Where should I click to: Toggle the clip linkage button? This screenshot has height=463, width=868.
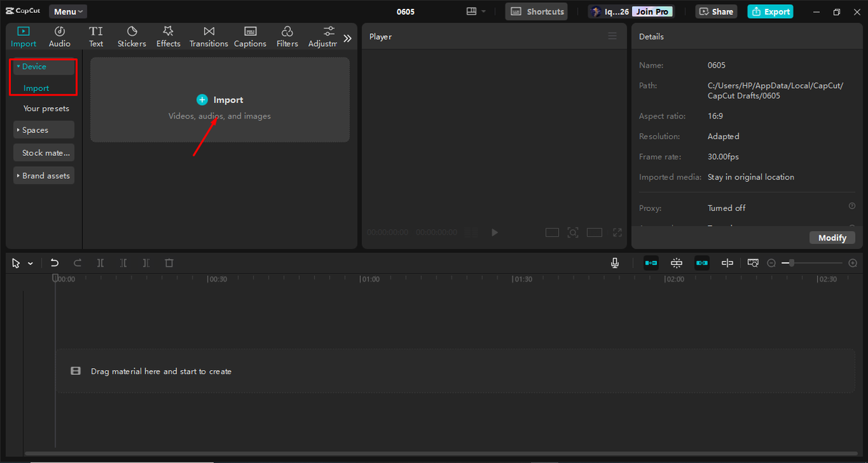[702, 263]
